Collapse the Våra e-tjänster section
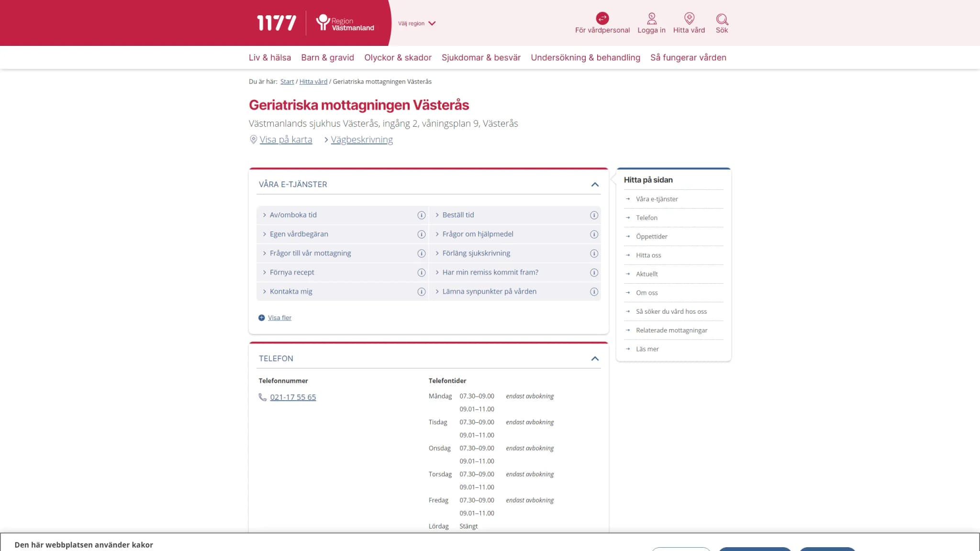The width and height of the screenshot is (980, 551). (x=595, y=185)
